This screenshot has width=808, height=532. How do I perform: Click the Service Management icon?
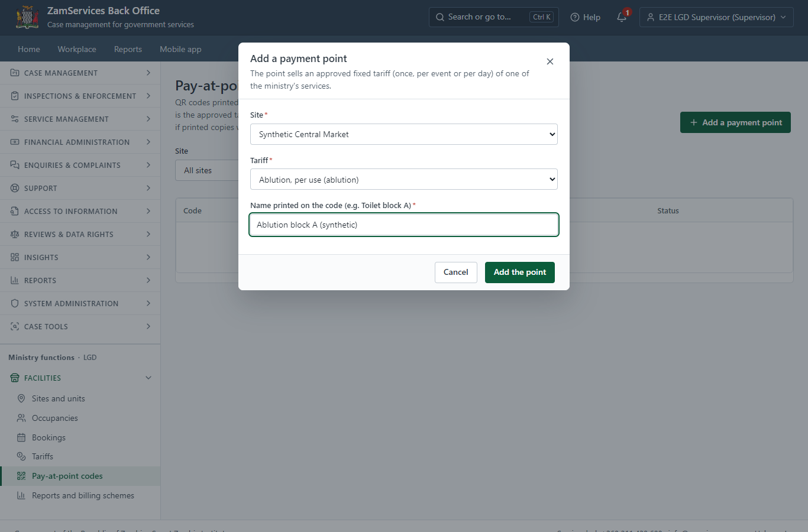(x=15, y=119)
